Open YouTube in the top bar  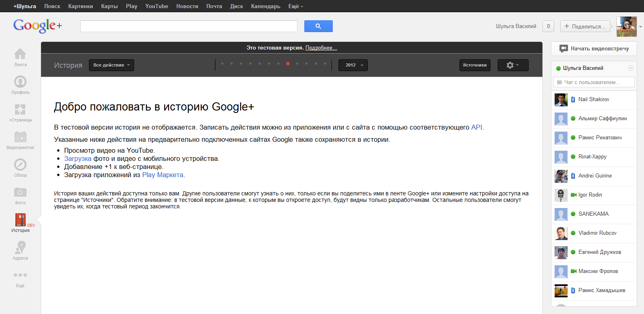tap(156, 6)
